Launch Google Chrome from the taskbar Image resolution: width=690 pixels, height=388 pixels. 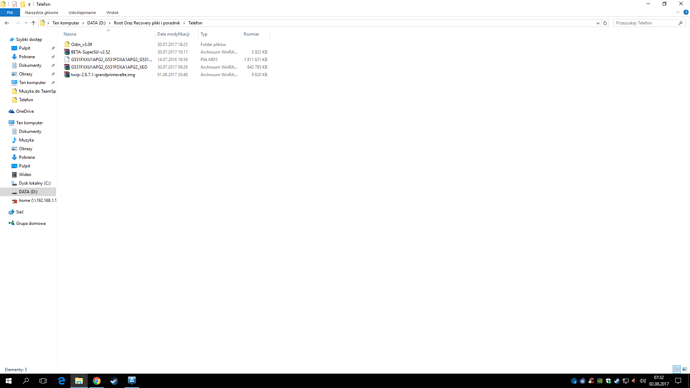click(96, 381)
